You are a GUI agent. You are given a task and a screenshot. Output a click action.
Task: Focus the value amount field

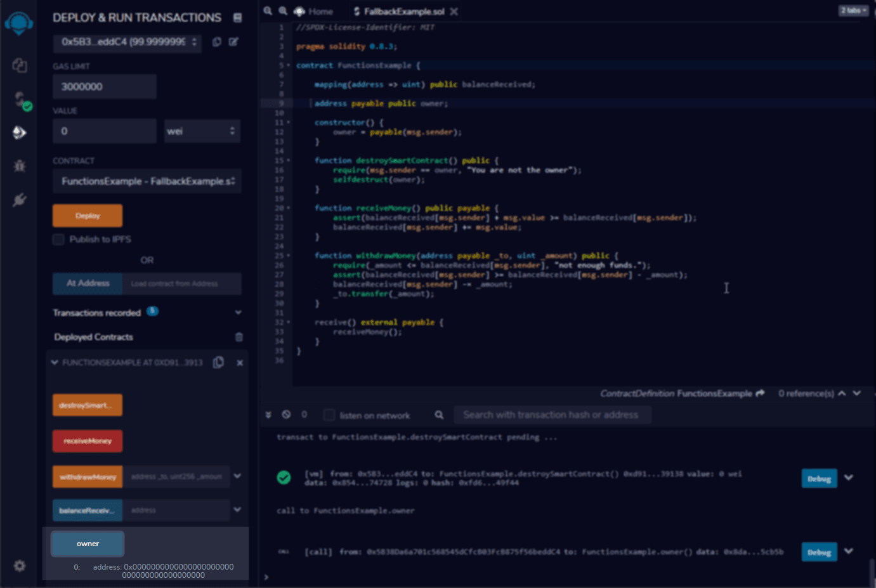tap(105, 131)
